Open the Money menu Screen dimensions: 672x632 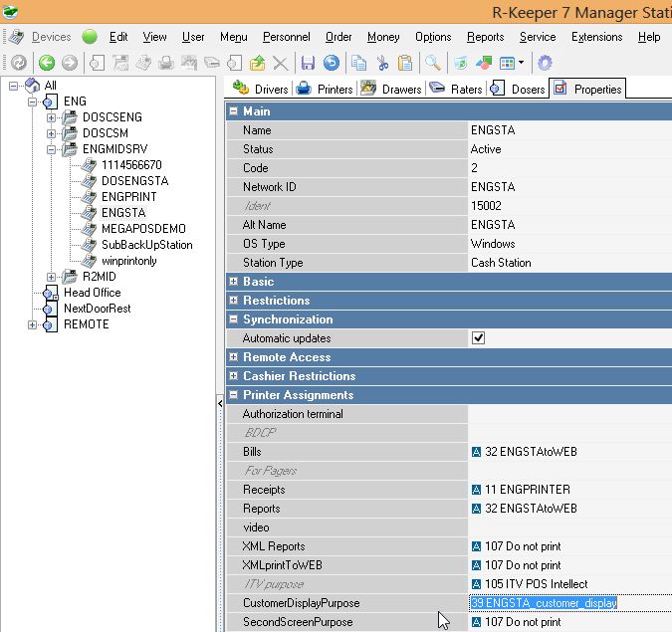coord(383,37)
